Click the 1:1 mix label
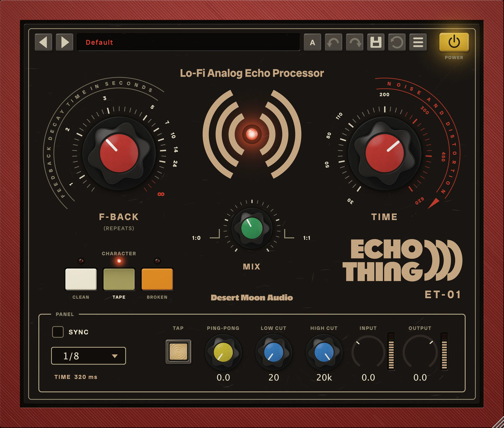This screenshot has height=428, width=504. coord(307,238)
